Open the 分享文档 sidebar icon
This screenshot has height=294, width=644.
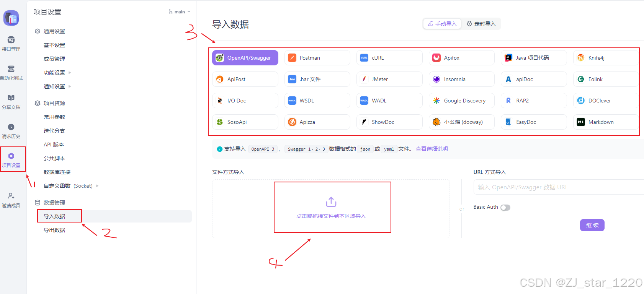(11, 98)
